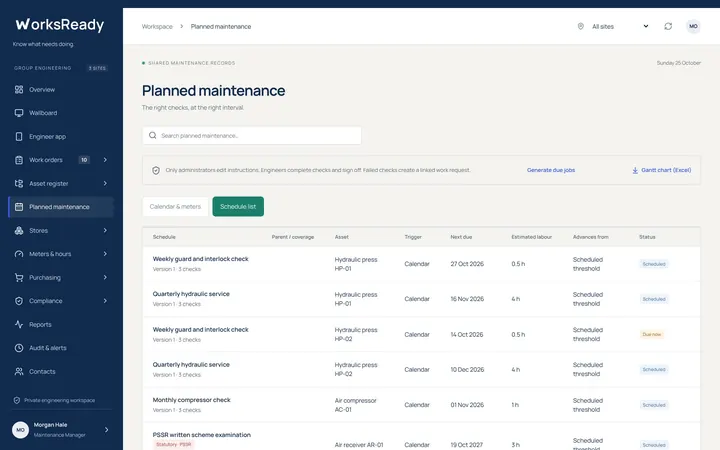Click the Engineer app phone icon
The width and height of the screenshot is (720, 450).
19,136
